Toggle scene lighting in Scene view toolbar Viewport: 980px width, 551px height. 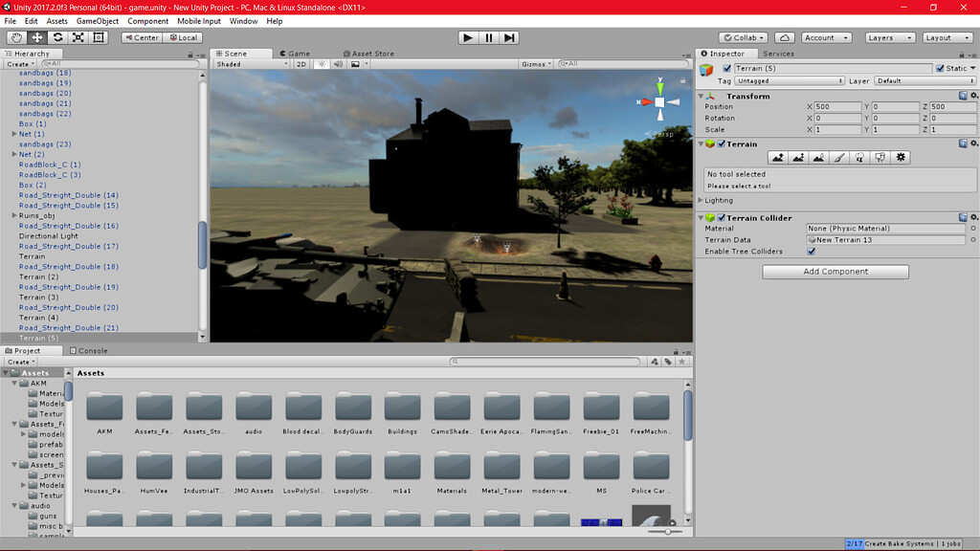click(x=323, y=64)
